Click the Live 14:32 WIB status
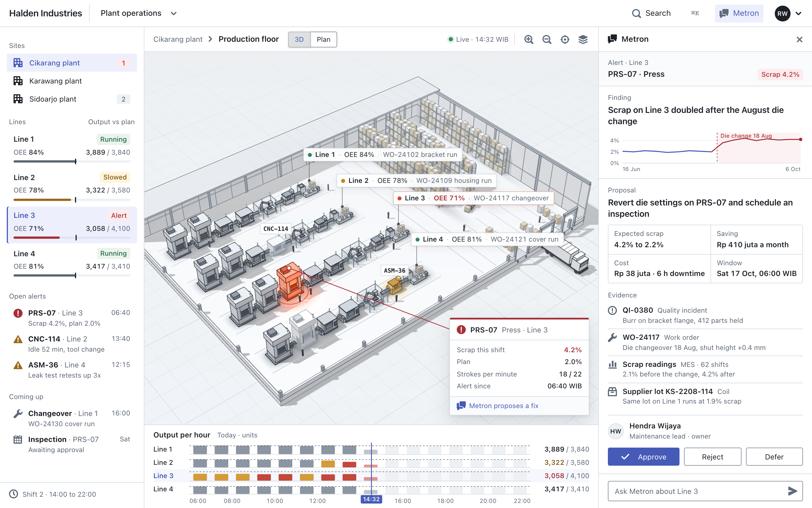 click(x=478, y=39)
